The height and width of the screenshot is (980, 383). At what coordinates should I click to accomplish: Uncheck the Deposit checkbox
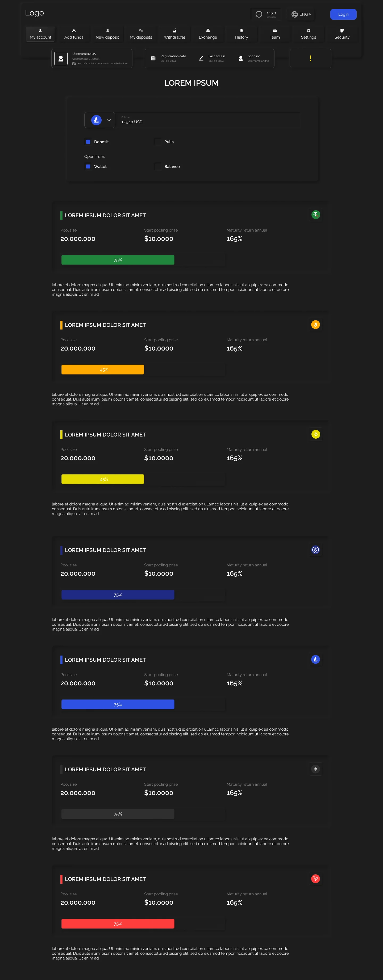click(x=88, y=142)
